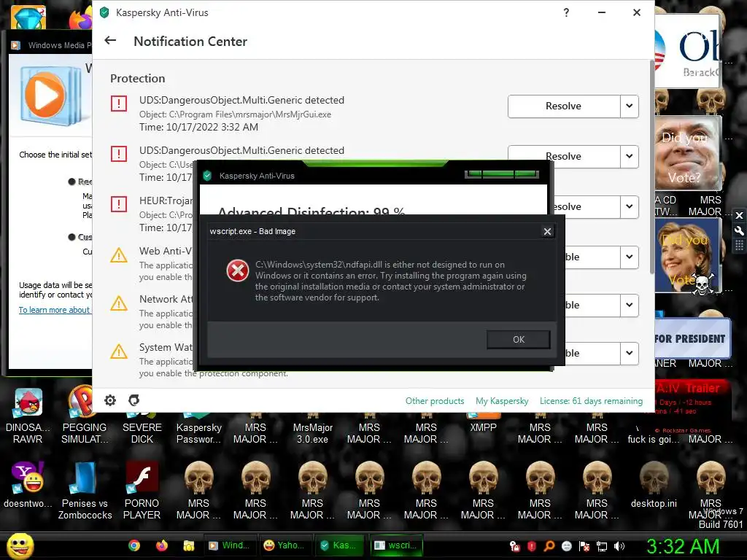Open gadget options wrench icon
Viewport: 747px width, 560px height.
click(x=739, y=231)
